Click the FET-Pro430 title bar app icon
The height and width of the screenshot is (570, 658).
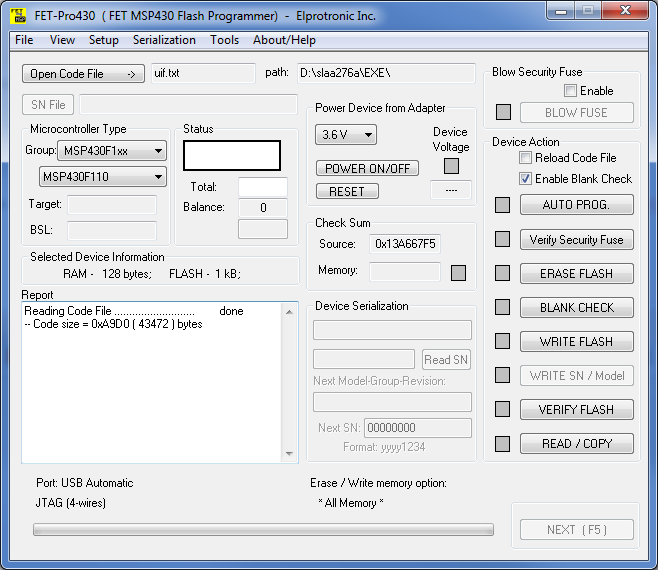pos(18,14)
